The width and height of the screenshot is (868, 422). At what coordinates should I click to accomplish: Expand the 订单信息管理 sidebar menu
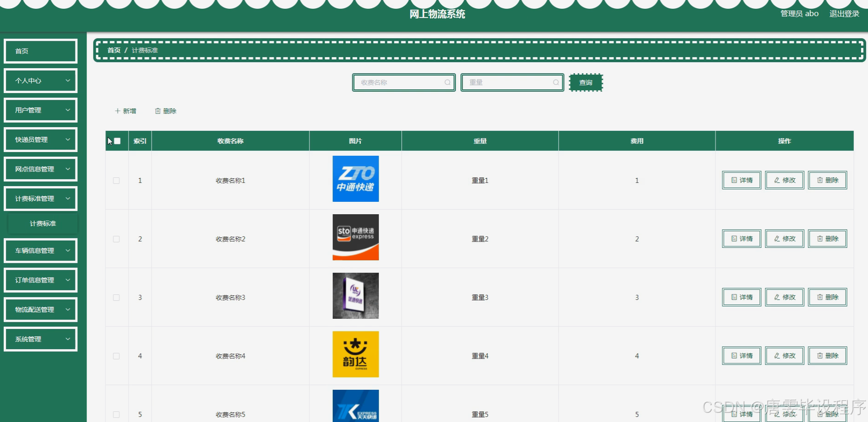pos(41,280)
